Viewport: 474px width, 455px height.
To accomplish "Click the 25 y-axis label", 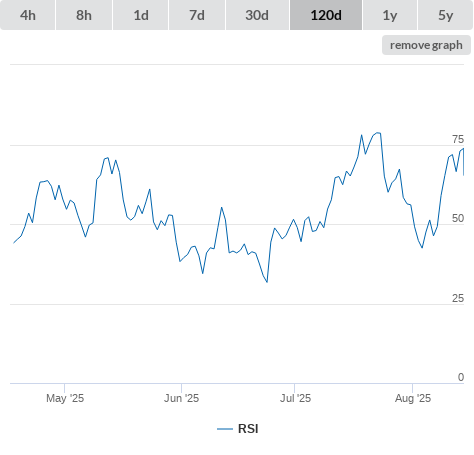I will 458,298.
